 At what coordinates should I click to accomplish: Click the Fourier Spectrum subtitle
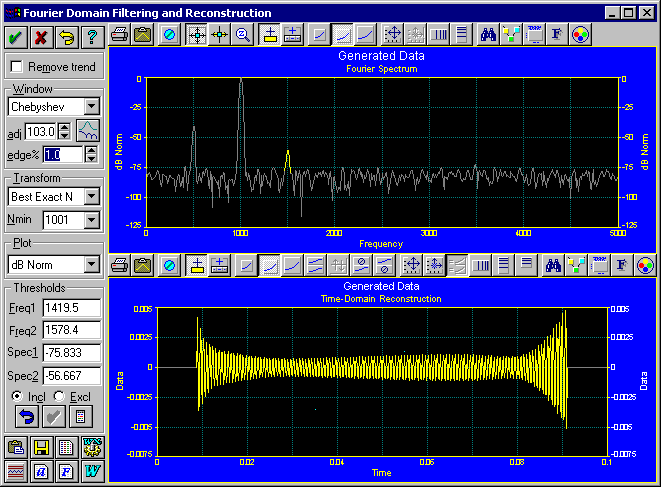click(382, 69)
